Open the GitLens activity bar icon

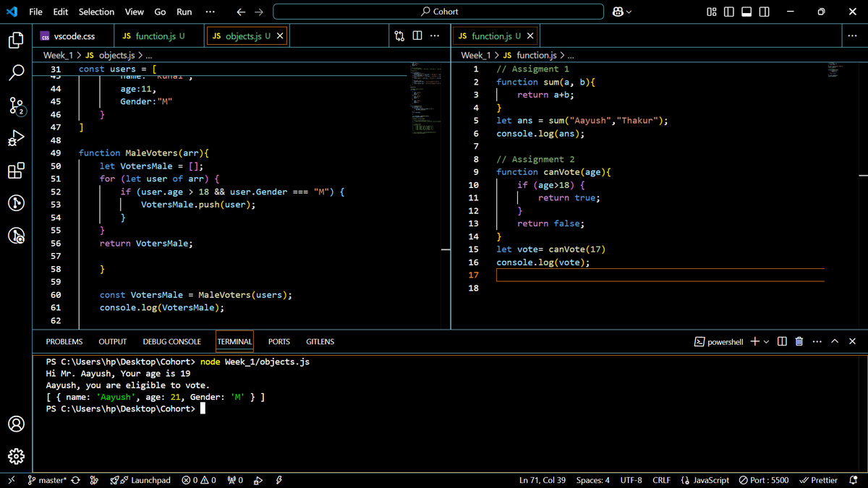pyautogui.click(x=16, y=203)
